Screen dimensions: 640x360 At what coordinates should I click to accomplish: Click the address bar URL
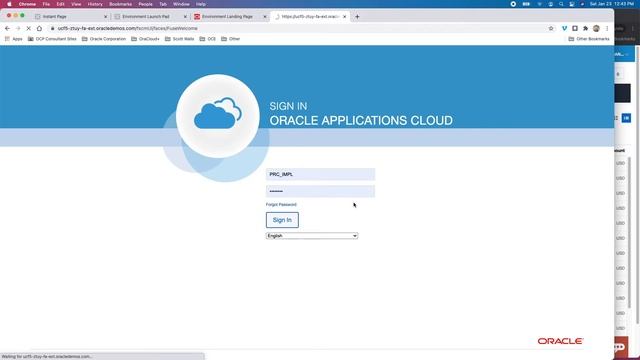tap(127, 28)
